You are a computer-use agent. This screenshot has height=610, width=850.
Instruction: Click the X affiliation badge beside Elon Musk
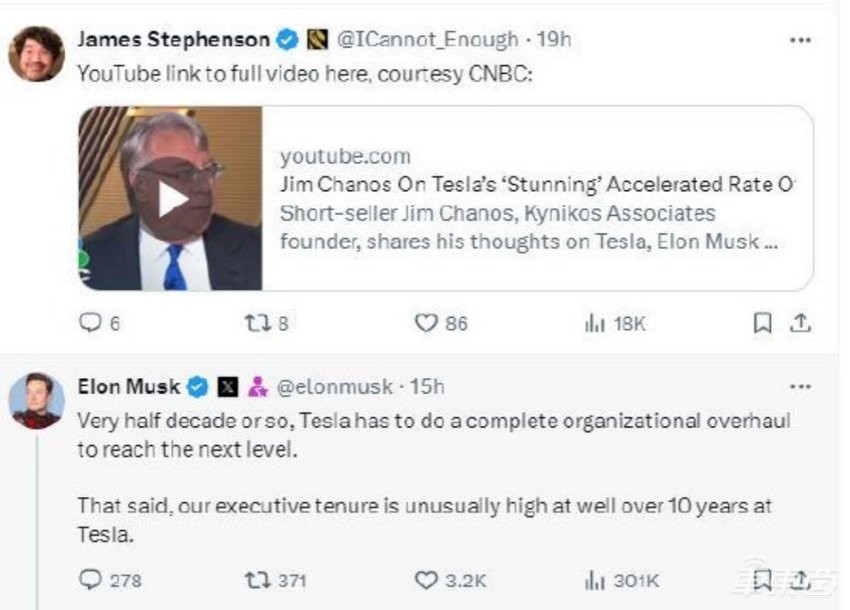[x=228, y=386]
